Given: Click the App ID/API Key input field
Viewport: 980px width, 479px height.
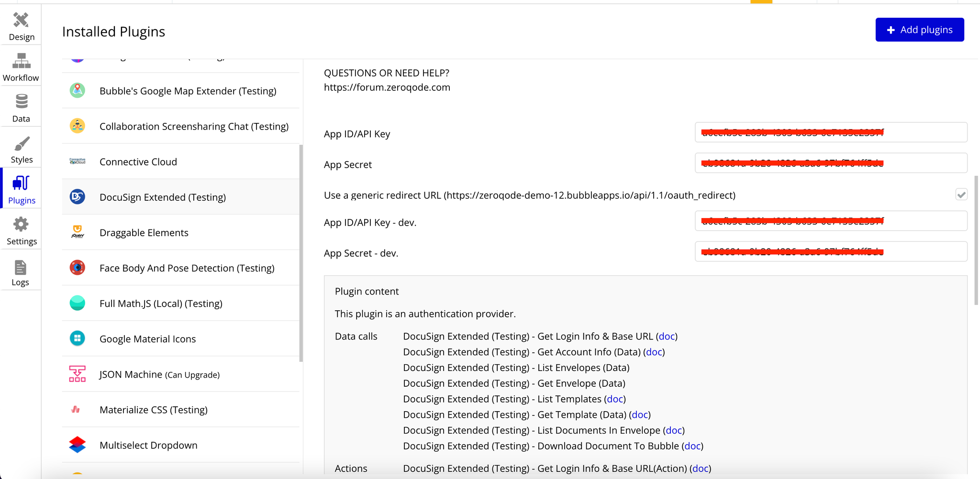Looking at the screenshot, I should click(x=831, y=132).
